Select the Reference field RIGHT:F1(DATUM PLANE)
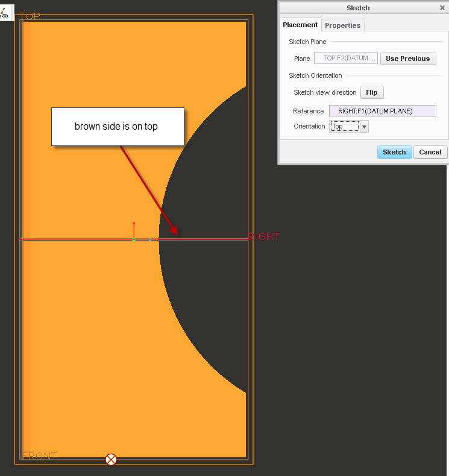449x476 pixels. pyautogui.click(x=382, y=111)
